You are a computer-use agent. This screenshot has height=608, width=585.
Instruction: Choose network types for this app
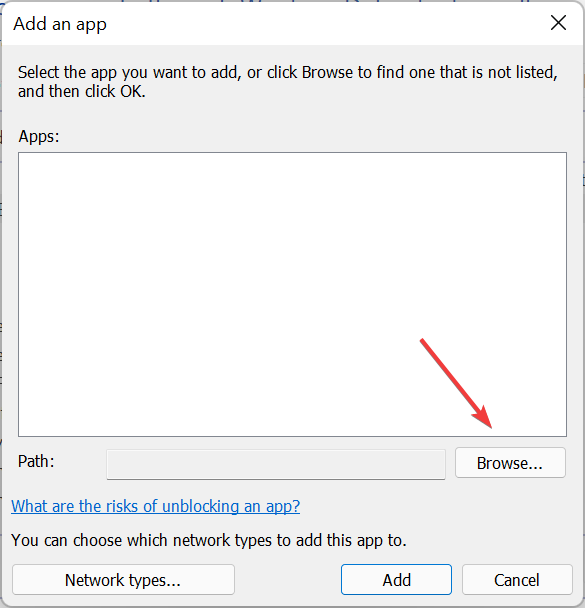click(x=123, y=580)
